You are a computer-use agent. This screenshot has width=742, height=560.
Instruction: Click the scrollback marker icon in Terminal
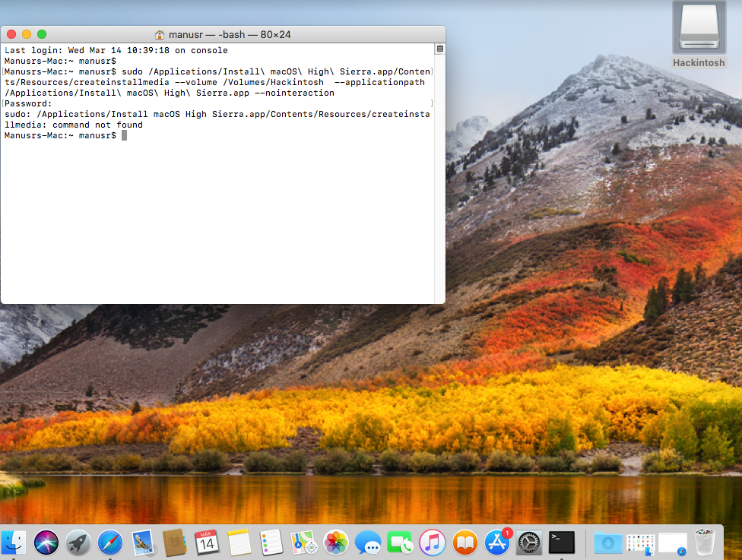(439, 49)
